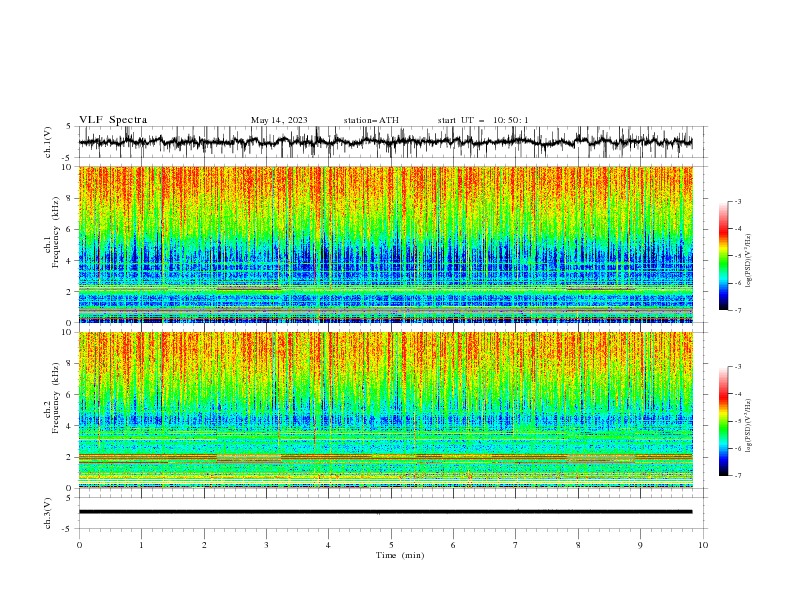
Task: Click the "-3" tick on ch.1 color bar
Action: [x=738, y=201]
